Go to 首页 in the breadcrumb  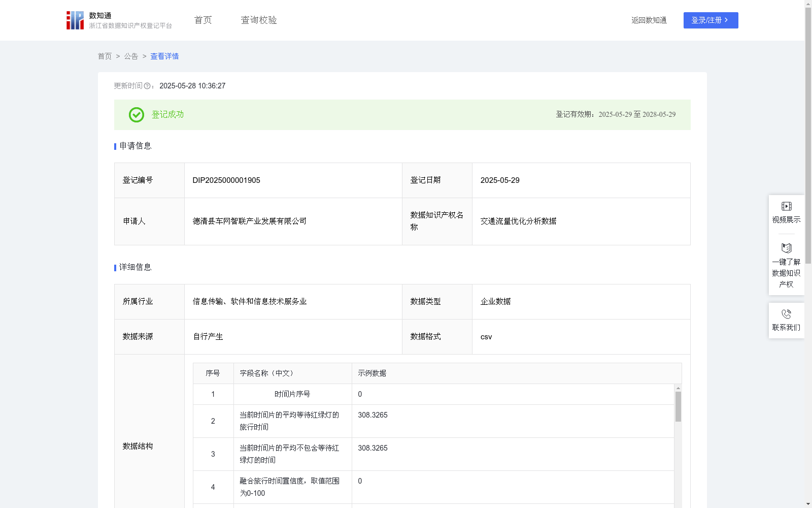coord(105,56)
